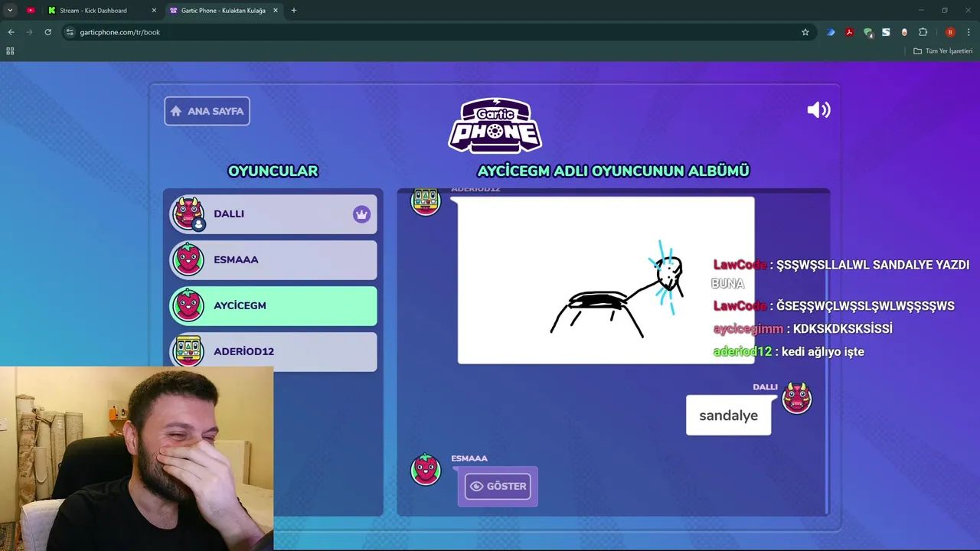Open the S letter extension icon
This screenshot has width=980, height=551.
click(x=886, y=32)
